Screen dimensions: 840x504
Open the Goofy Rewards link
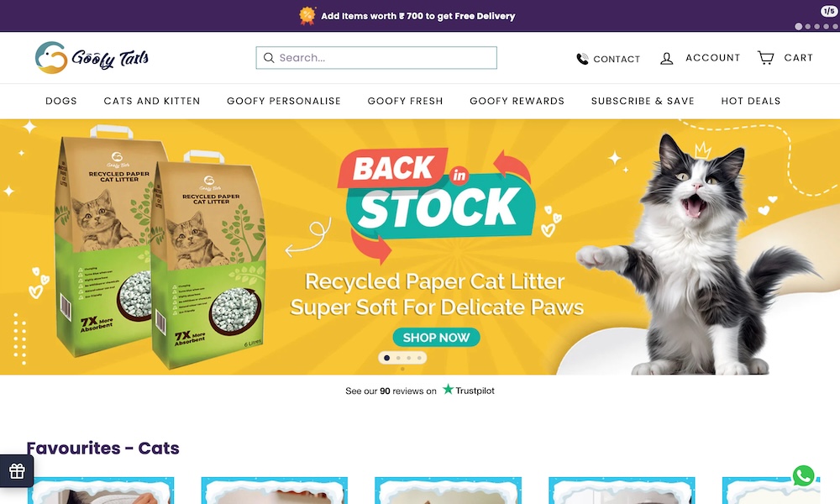[x=517, y=101]
